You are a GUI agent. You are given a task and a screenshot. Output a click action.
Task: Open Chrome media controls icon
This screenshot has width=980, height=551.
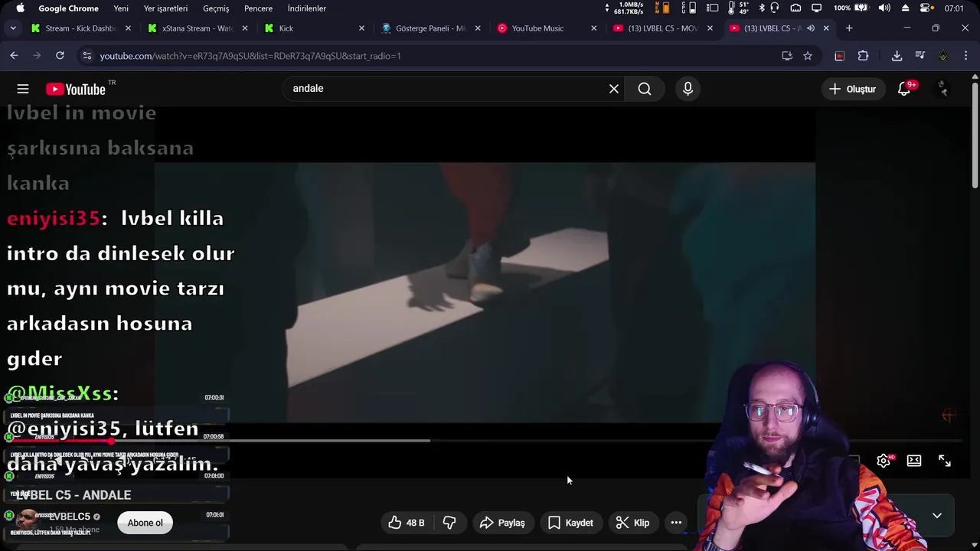point(920,56)
